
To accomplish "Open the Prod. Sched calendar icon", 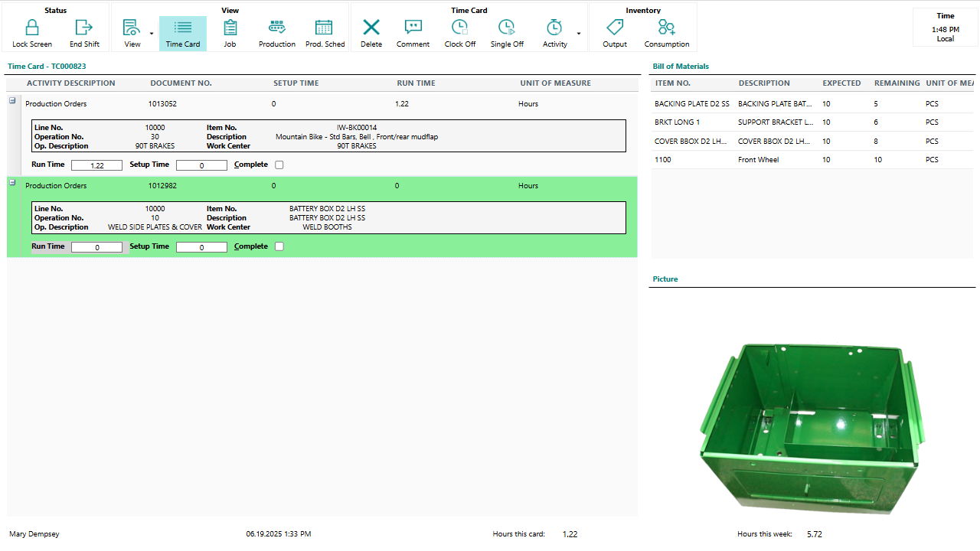I will [325, 28].
